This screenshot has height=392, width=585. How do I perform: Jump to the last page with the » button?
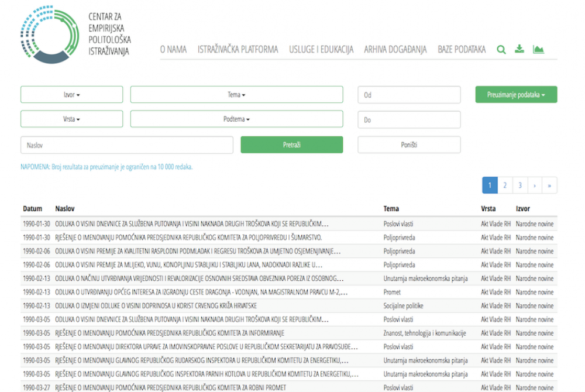click(x=549, y=185)
